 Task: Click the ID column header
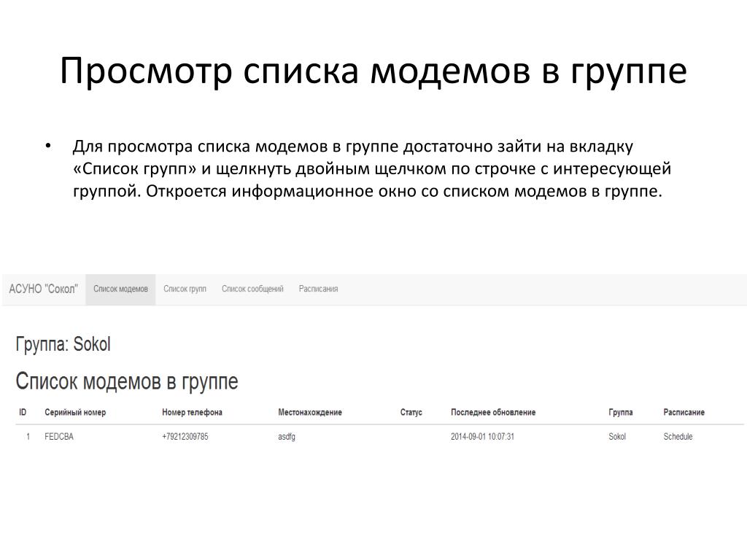coord(23,413)
